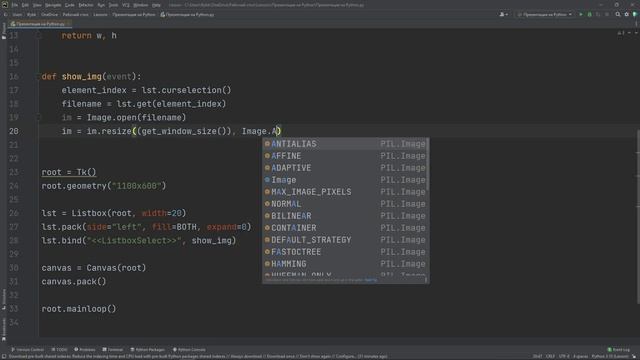This screenshot has width=640, height=360.
Task: Open the Bookmarks tool window on left stripe
Action: pyautogui.click(x=4, y=329)
